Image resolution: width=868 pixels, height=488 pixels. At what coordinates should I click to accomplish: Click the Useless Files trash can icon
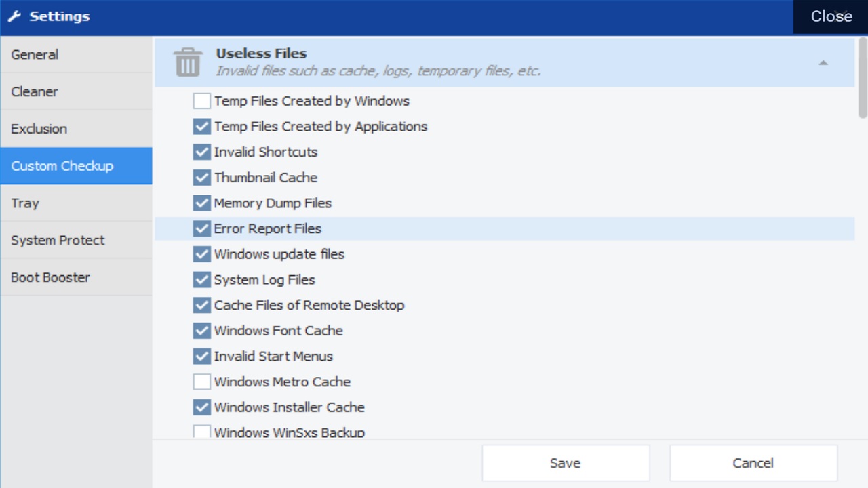coord(188,62)
